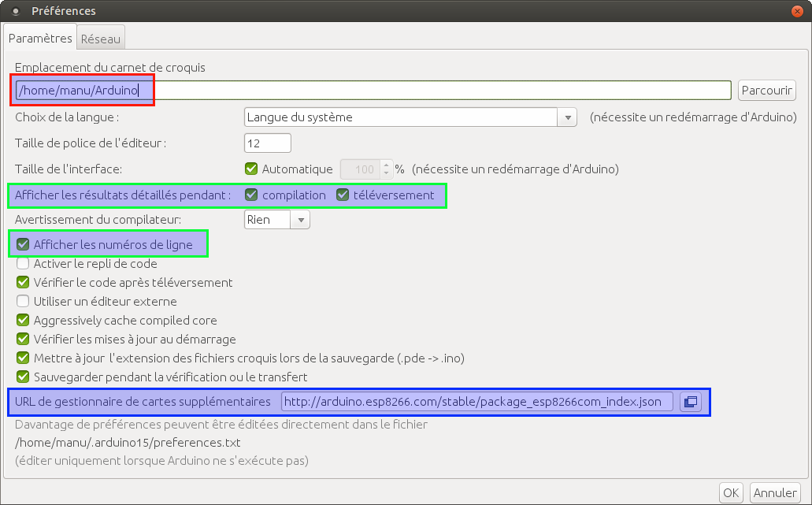The image size is (812, 505).
Task: Toggle the téléversement verbose output checkbox
Action: click(x=343, y=195)
